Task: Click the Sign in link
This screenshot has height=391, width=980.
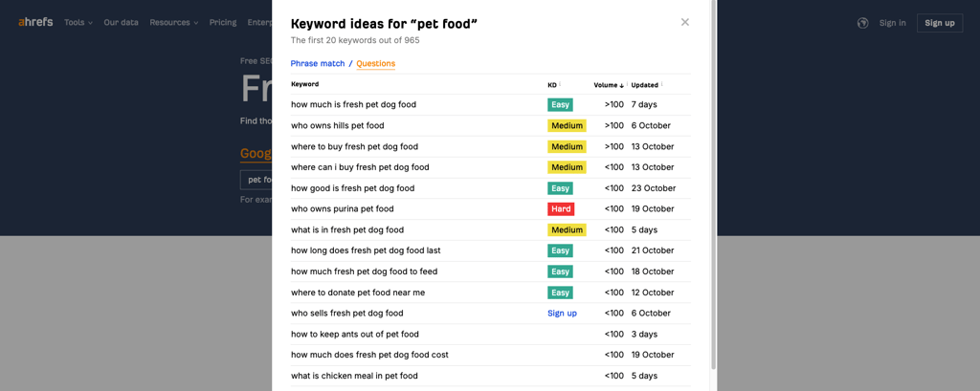Action: pos(893,23)
